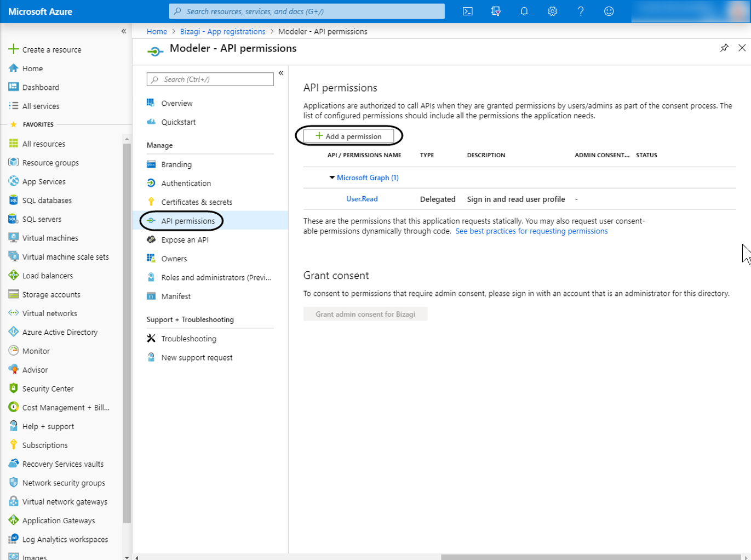Click the bottom horizontal scrollbar
The height and width of the screenshot is (560, 751).
point(591,557)
